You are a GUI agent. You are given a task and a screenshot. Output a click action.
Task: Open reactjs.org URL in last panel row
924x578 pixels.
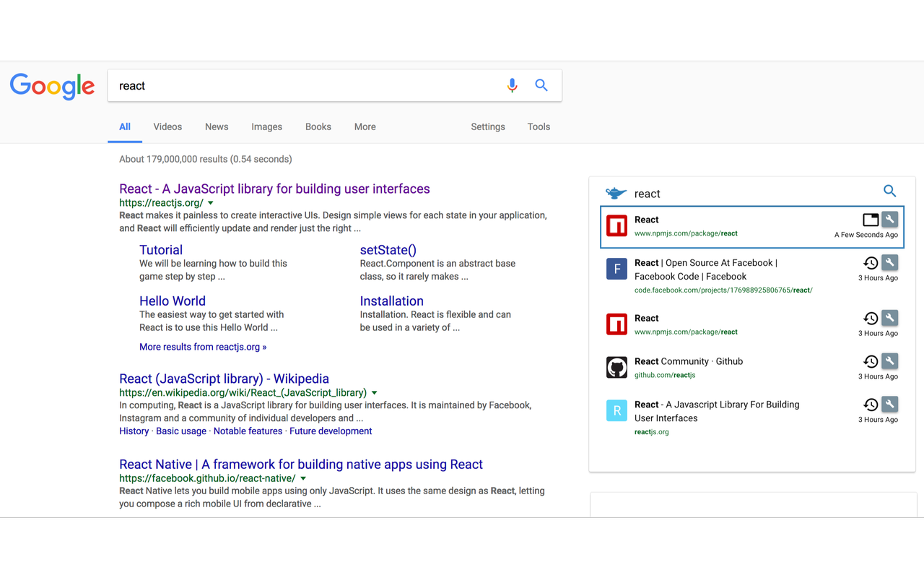click(652, 431)
